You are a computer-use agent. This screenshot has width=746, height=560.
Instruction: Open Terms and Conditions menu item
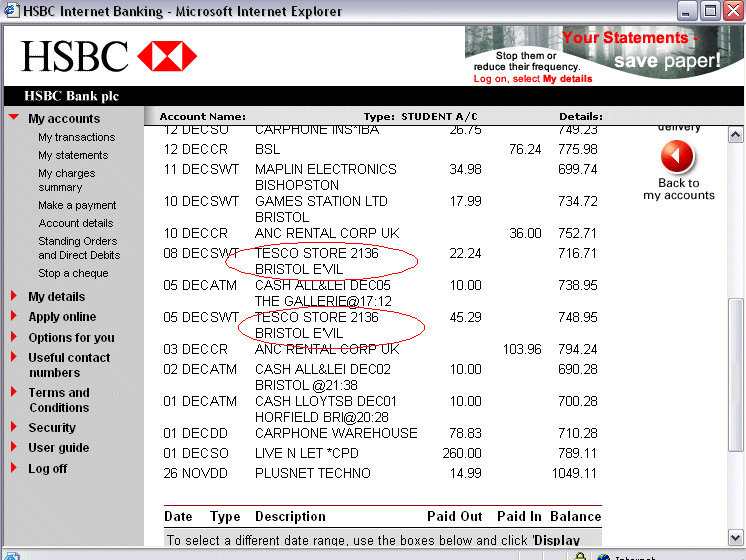[59, 400]
